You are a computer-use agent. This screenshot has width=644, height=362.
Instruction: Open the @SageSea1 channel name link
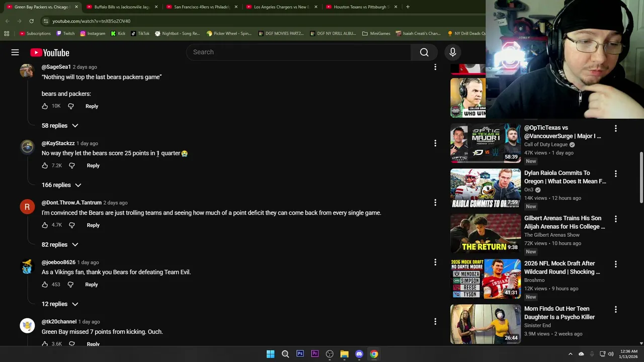[56, 67]
